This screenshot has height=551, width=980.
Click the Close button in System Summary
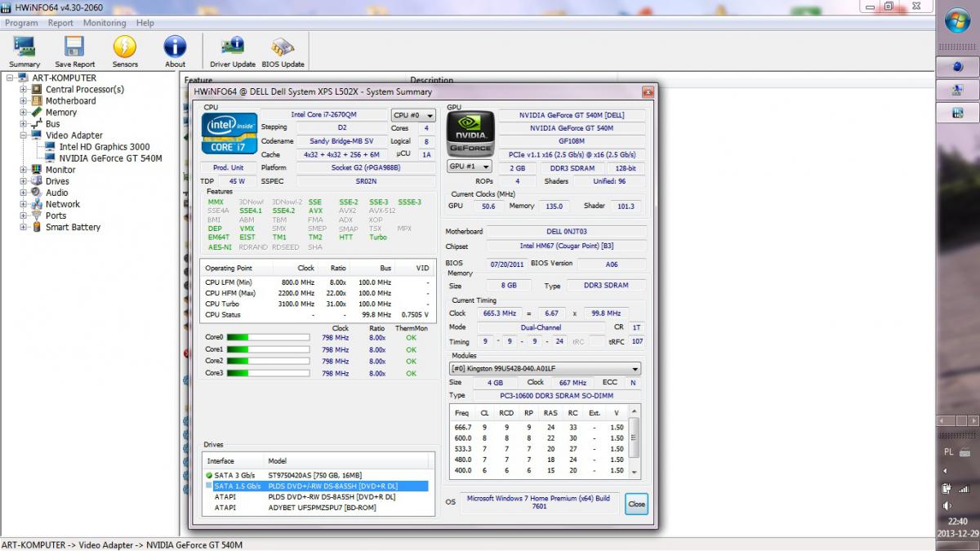coord(636,504)
